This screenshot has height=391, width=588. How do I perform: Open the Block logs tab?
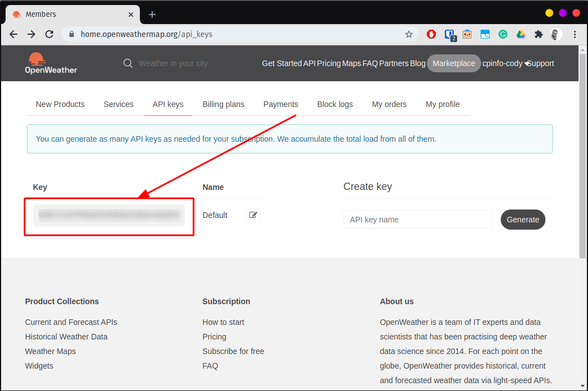pos(335,104)
